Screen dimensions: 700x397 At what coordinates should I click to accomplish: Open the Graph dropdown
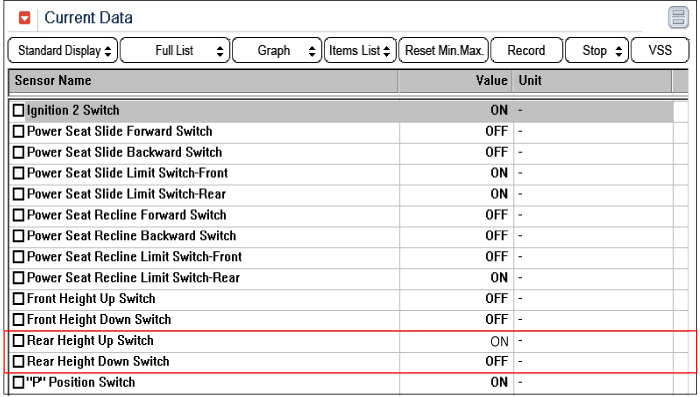277,50
